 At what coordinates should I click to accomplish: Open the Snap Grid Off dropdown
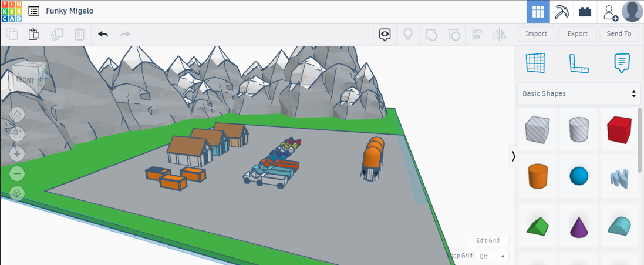(492, 256)
